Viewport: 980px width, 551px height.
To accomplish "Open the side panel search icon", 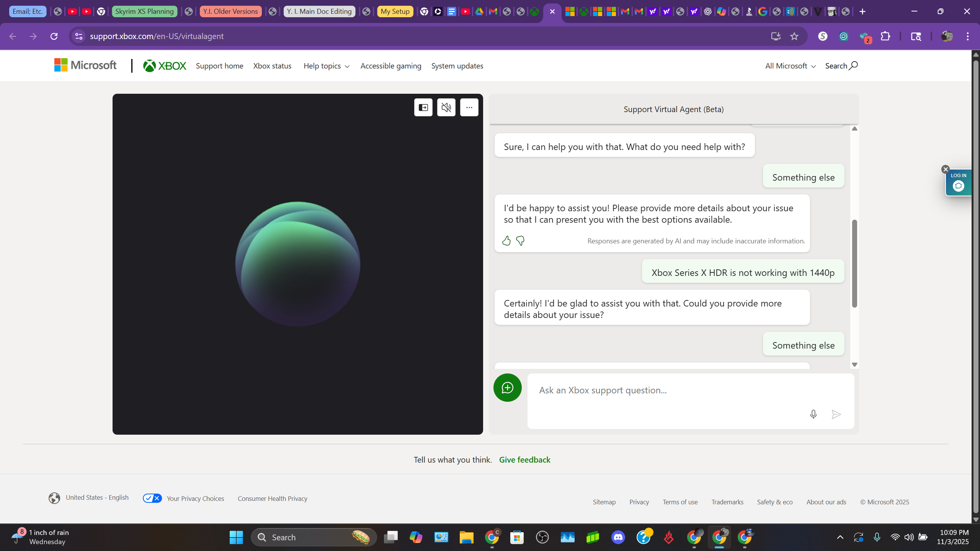I will (x=916, y=36).
